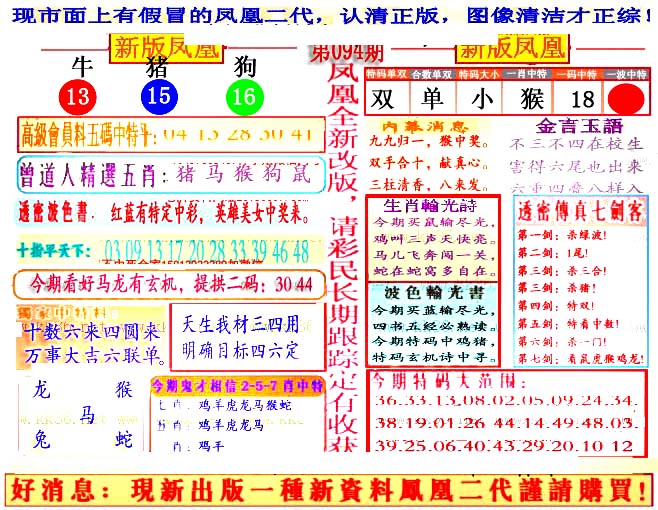Click the 马 character in the zodiac box
This screenshot has height=510, width=658.
87,414
